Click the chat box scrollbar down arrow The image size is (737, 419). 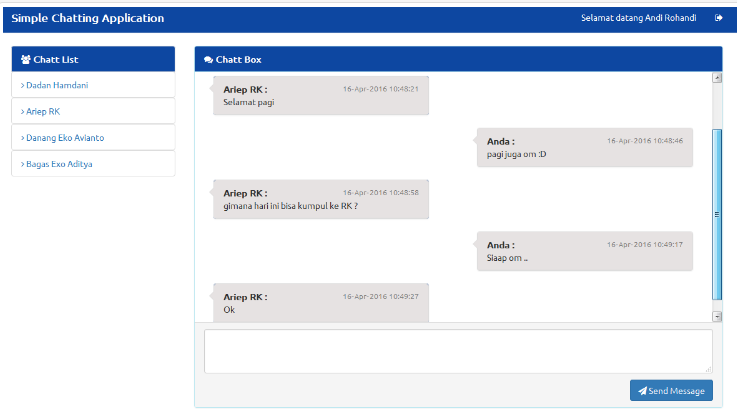(717, 316)
